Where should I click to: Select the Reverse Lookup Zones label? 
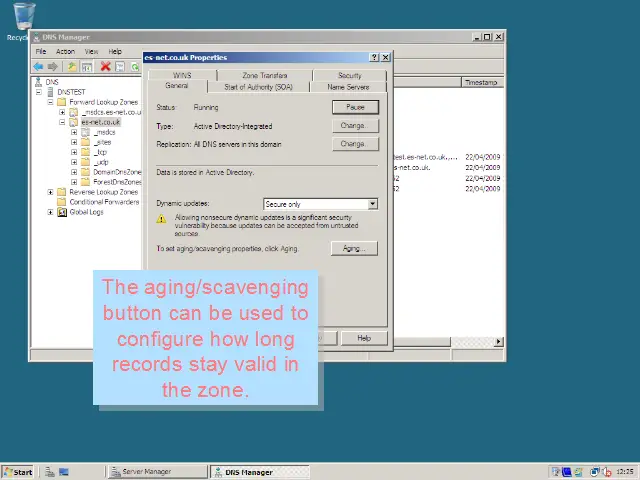(104, 192)
